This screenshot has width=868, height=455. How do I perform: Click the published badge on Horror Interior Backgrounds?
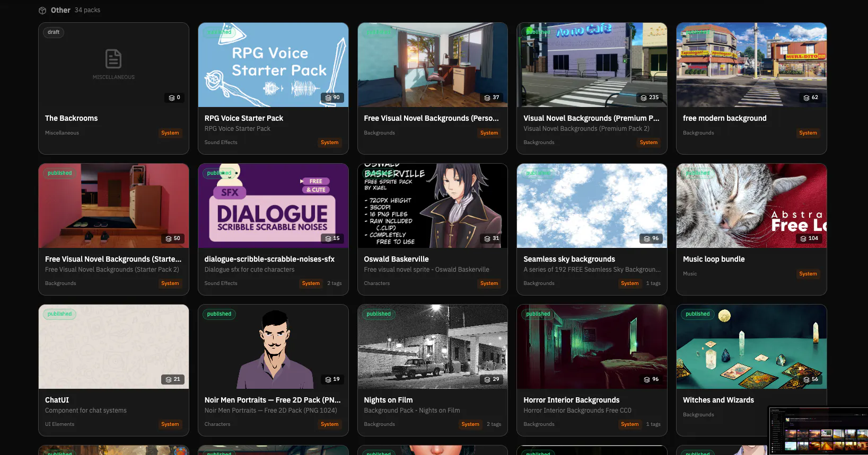[x=538, y=314]
